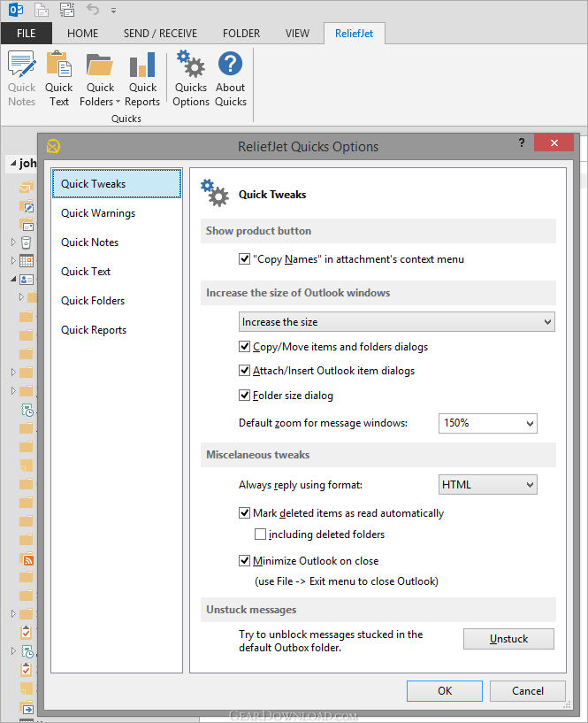This screenshot has height=723, width=588.
Task: Toggle Minimize Outlook on close
Action: 244,561
